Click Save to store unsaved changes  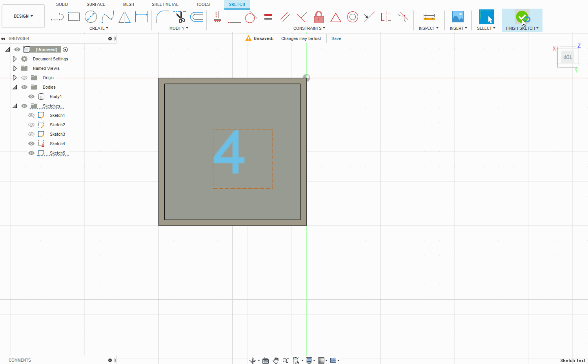tap(336, 38)
